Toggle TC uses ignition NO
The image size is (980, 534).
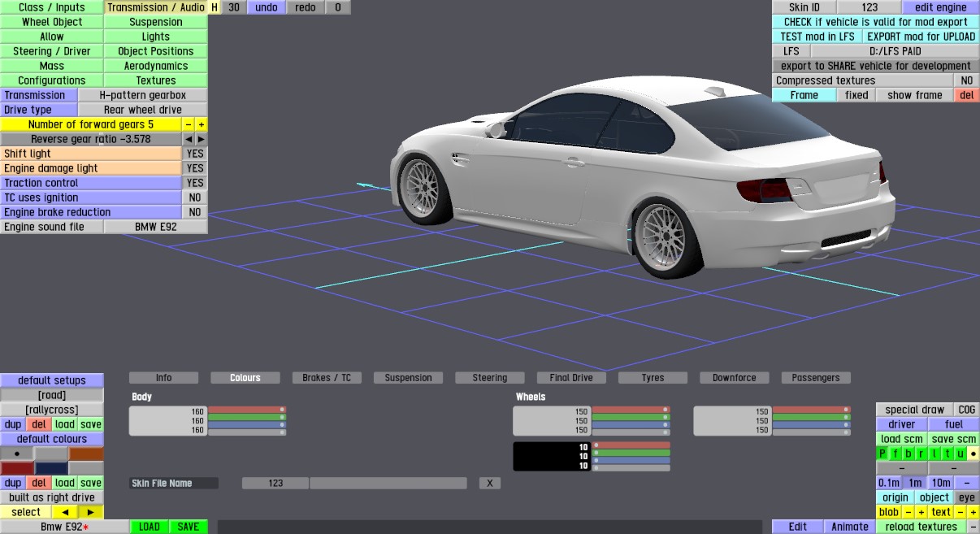pos(195,198)
